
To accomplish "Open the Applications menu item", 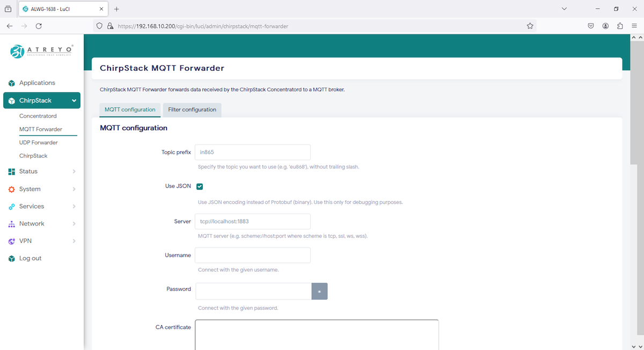I will pos(37,83).
